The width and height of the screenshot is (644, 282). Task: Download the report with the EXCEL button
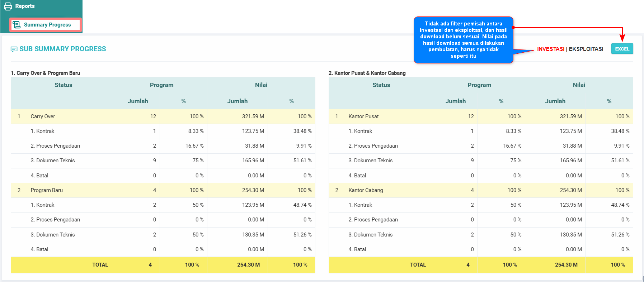(622, 49)
